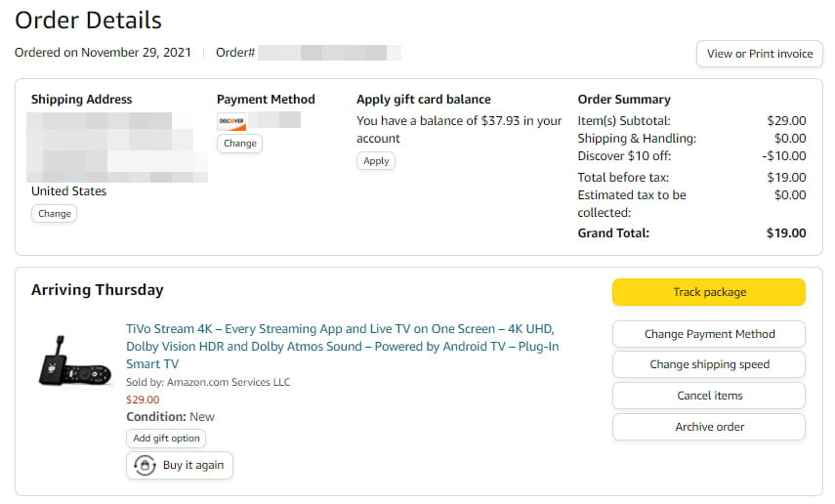Screen dimensions: 835x504
Task: Click the Item(s) Subtotal $29.00 value
Action: click(x=786, y=121)
